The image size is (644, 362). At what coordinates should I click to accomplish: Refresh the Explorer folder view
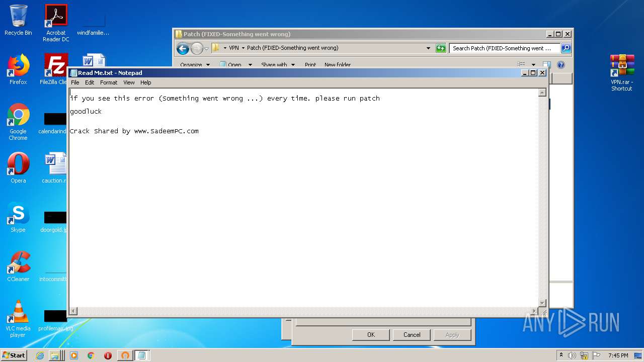point(441,48)
